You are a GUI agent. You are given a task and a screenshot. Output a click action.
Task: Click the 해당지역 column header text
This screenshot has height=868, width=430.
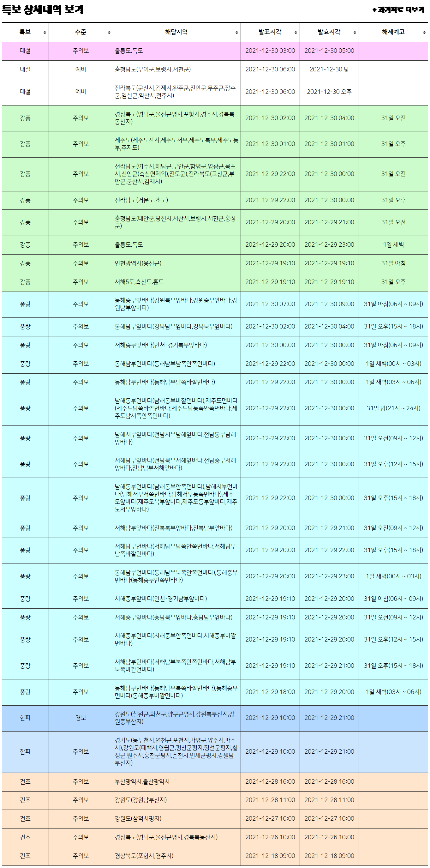click(176, 32)
